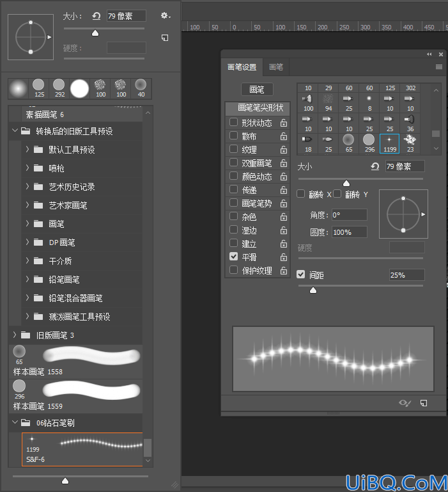Uncheck the 间距 checkbox
Image resolution: width=448 pixels, height=492 pixels.
300,274
